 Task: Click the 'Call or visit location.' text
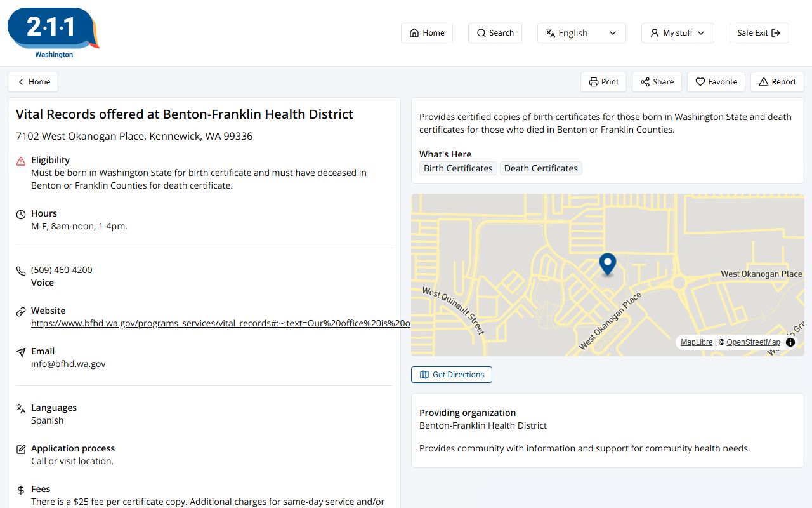coord(72,461)
